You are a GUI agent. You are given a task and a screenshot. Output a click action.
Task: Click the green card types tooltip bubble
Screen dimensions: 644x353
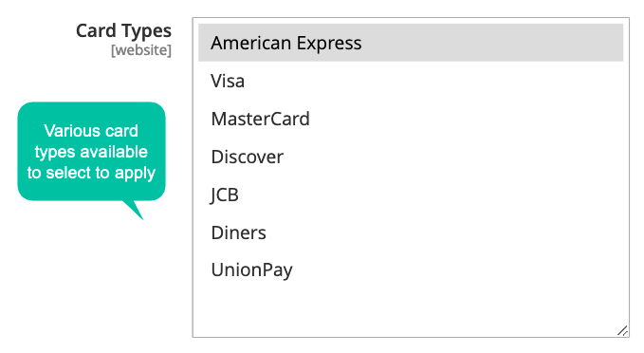pyautogui.click(x=91, y=151)
